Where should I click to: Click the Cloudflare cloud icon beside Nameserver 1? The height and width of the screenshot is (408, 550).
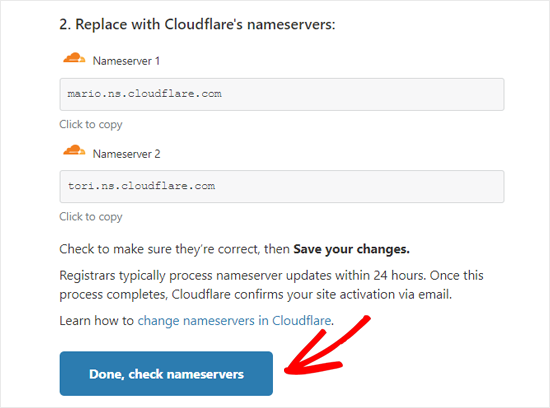74,58
